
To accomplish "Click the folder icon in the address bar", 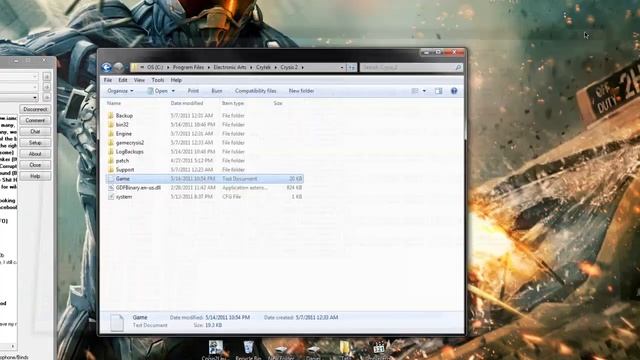I will point(134,67).
